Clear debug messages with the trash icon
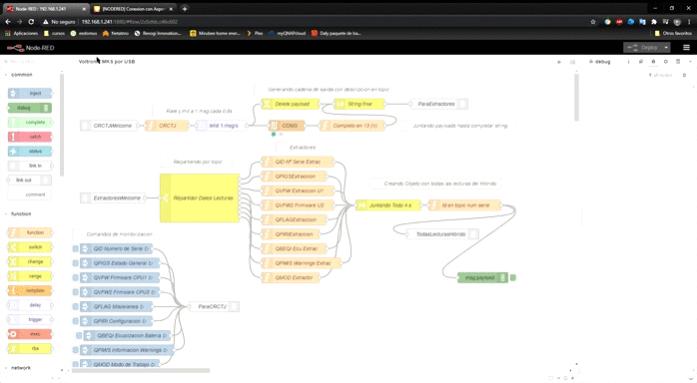This screenshot has width=697, height=383. 684,75
